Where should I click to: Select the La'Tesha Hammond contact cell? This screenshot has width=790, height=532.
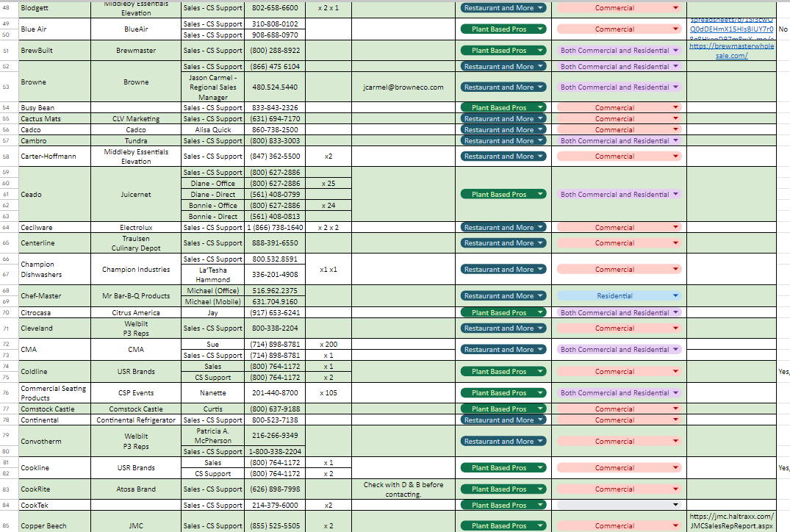(x=212, y=275)
